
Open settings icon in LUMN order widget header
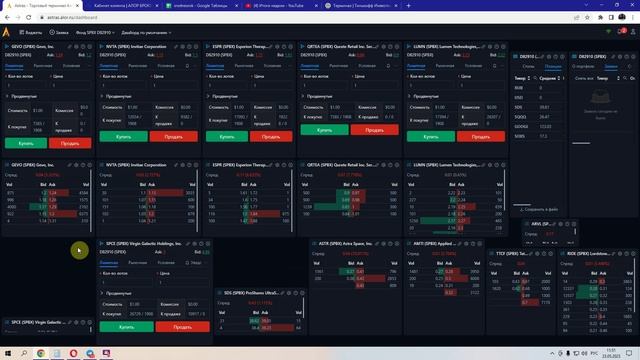point(490,47)
